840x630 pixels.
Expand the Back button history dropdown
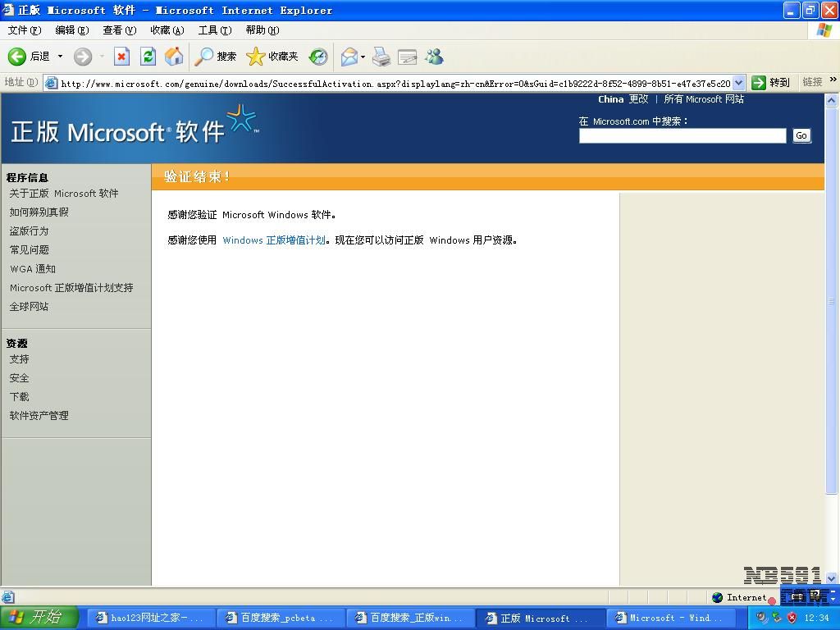(x=60, y=57)
